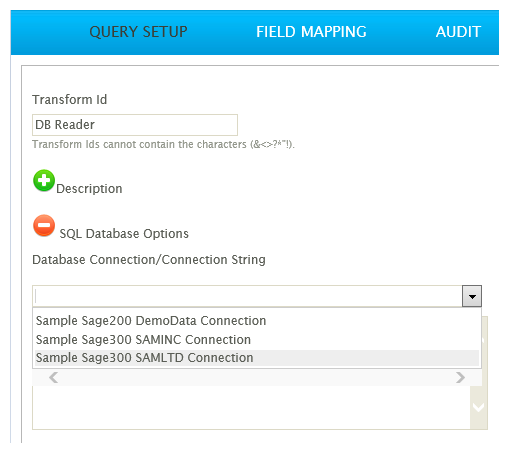Click the left arrow of the horizontal scrollbar

coord(54,378)
